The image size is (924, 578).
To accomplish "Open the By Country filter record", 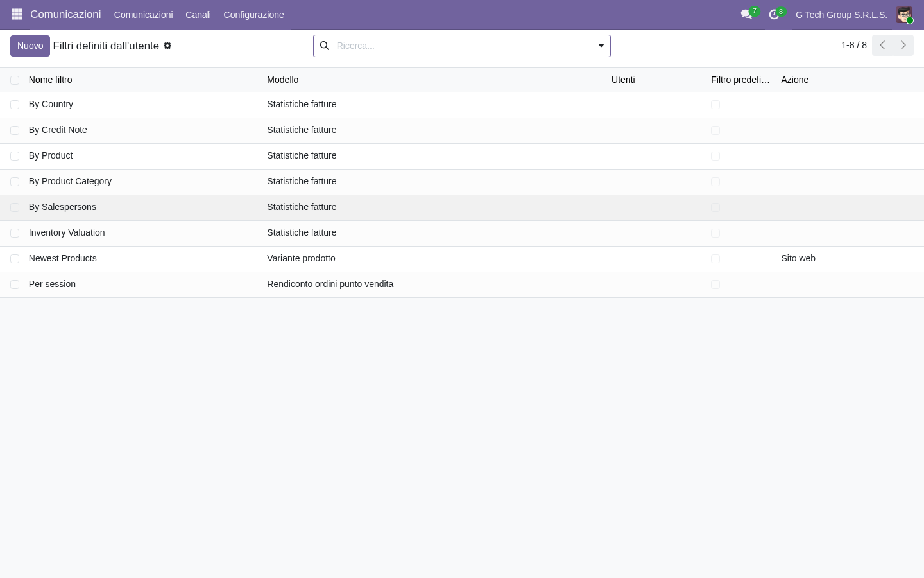I will click(51, 104).
